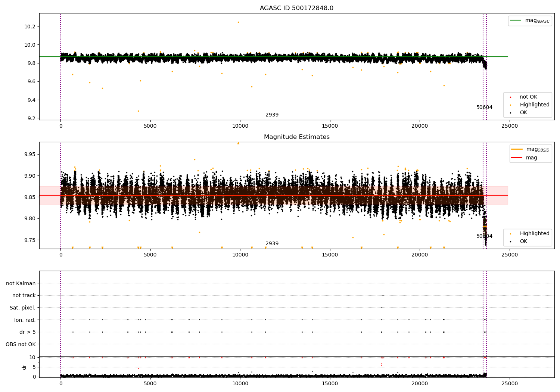Viewport: 560px width, 392px height.
Task: Click the data point on 'not track' row
Action: [383, 295]
